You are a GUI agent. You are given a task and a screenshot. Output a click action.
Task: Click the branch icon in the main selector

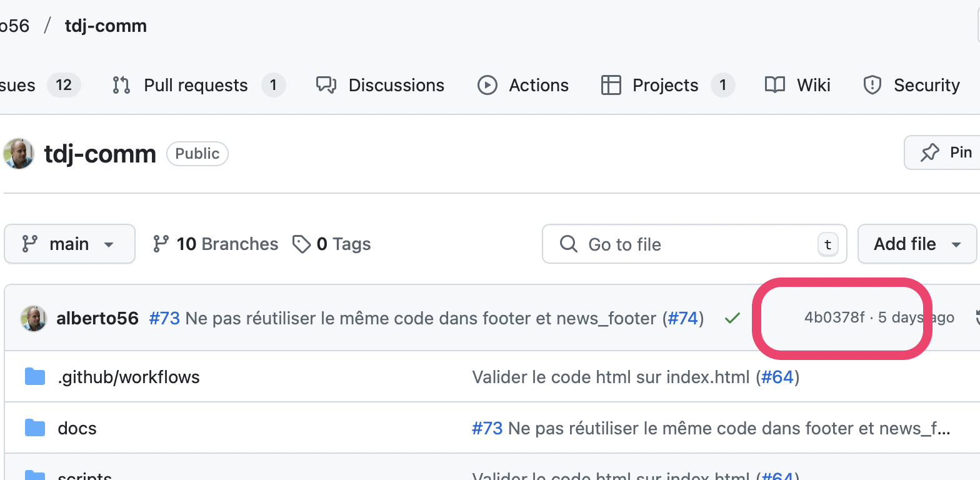click(x=29, y=244)
